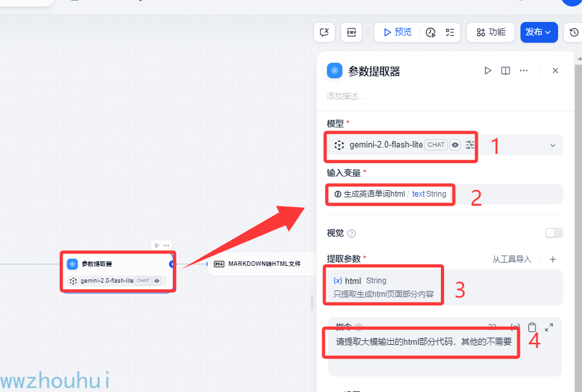
Task: Select the html String parameter row
Action: [445, 287]
